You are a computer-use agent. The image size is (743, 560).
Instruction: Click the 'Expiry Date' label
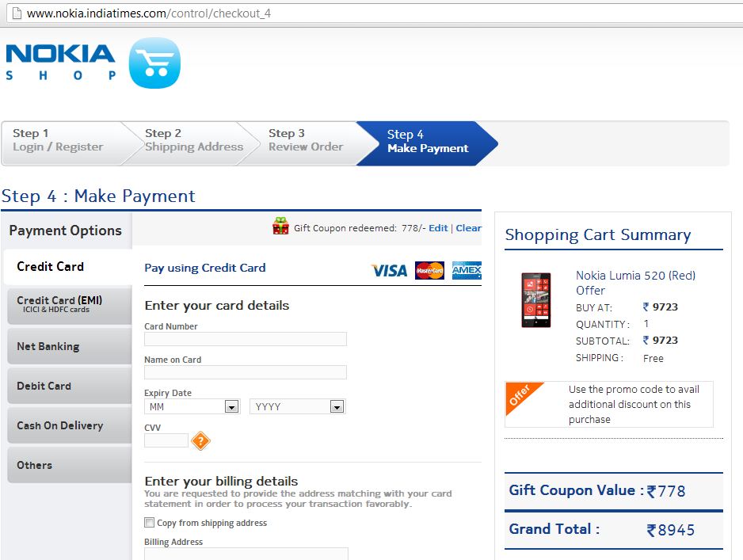168,393
